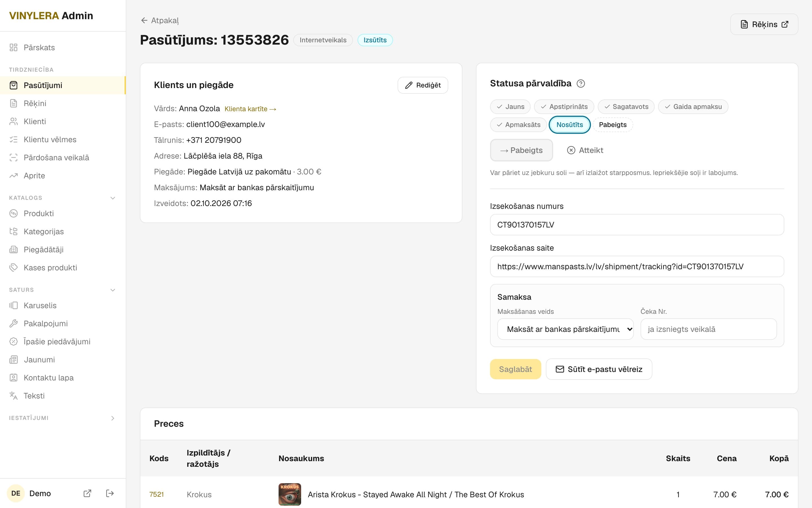The image size is (812, 508).
Task: Collapse the Saturs sidebar section
Action: (113, 290)
